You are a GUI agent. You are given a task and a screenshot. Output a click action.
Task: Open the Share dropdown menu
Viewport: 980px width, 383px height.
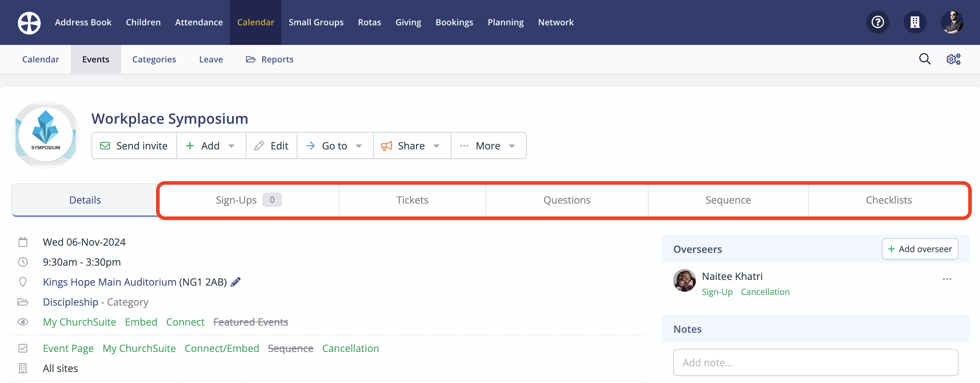point(411,145)
